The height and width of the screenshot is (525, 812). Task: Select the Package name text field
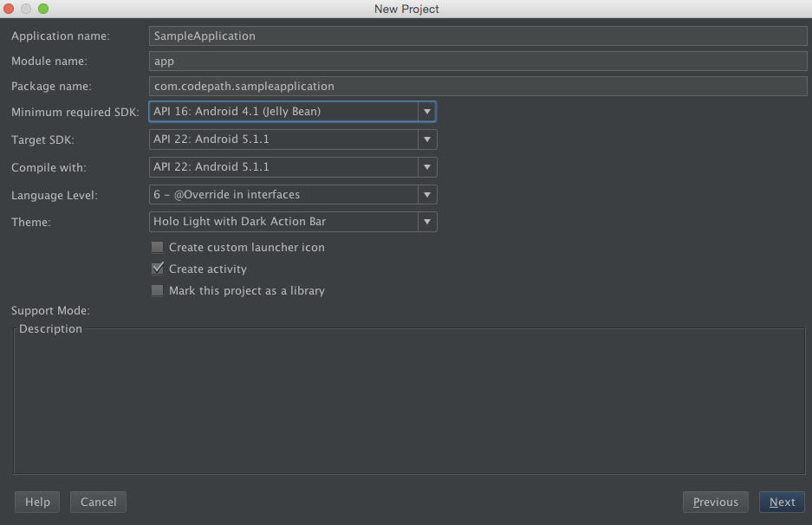coord(478,86)
